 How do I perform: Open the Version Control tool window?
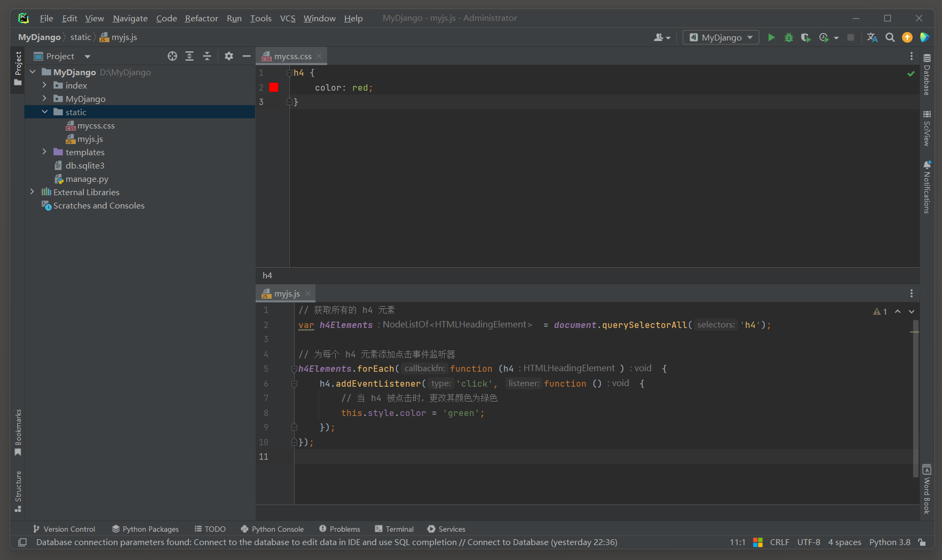(x=64, y=529)
